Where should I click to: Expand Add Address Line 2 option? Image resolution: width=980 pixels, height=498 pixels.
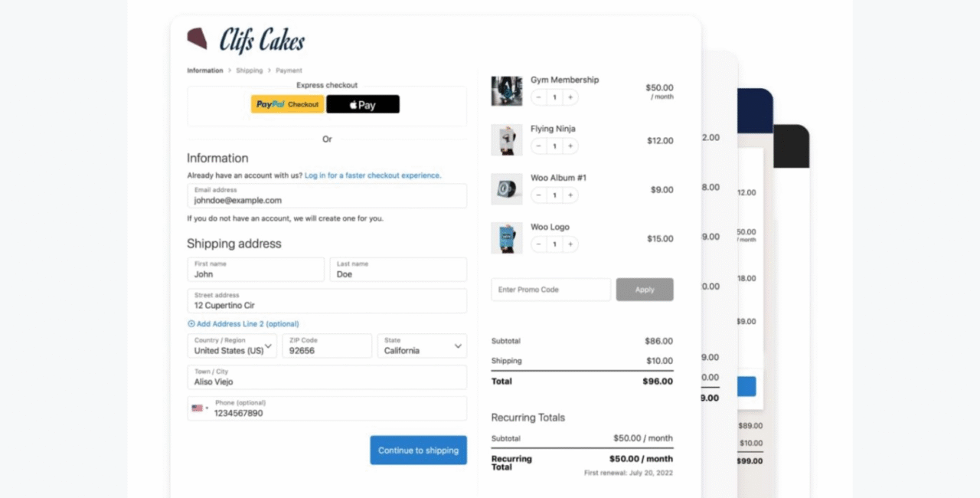[x=243, y=324]
